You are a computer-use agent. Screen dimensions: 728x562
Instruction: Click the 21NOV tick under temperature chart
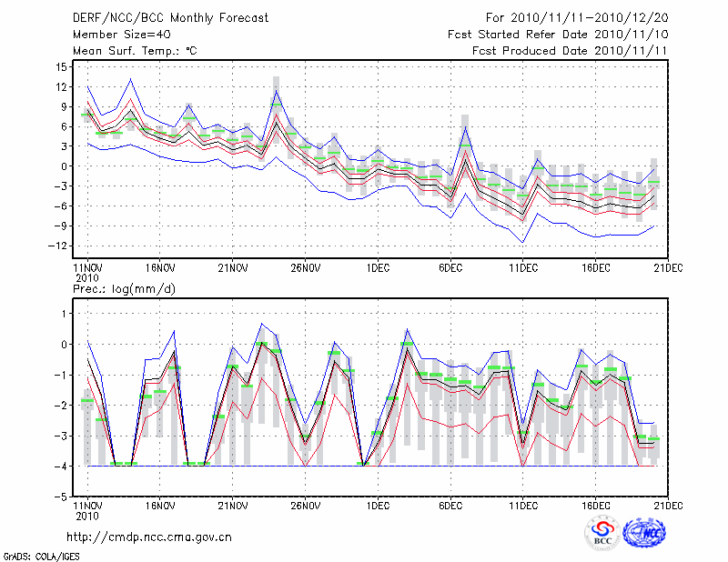tap(232, 267)
